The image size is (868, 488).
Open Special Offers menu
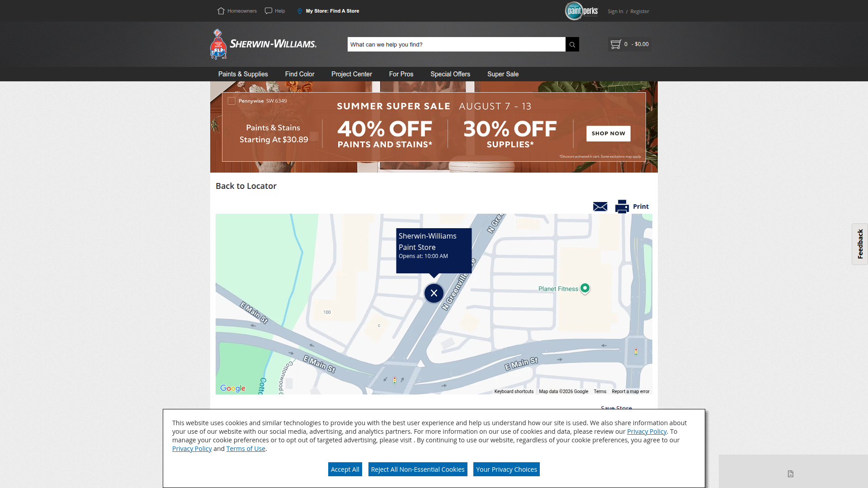[x=450, y=74]
